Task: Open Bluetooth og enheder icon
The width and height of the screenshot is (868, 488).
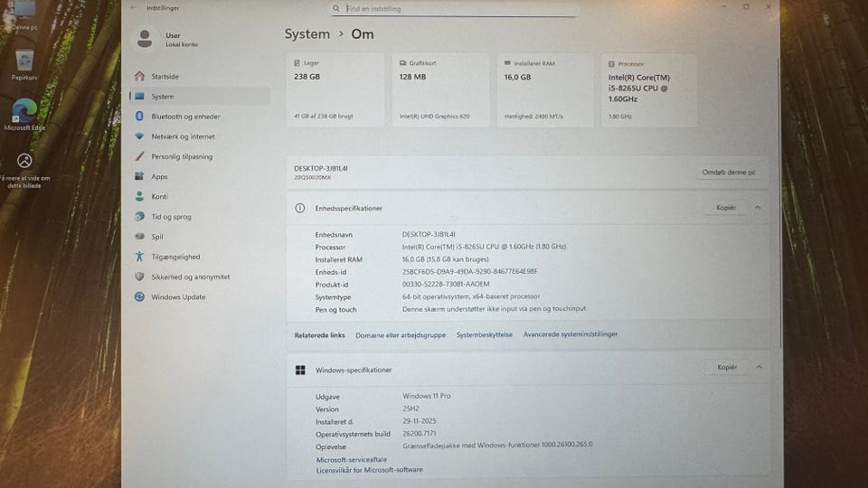Action: pyautogui.click(x=139, y=117)
